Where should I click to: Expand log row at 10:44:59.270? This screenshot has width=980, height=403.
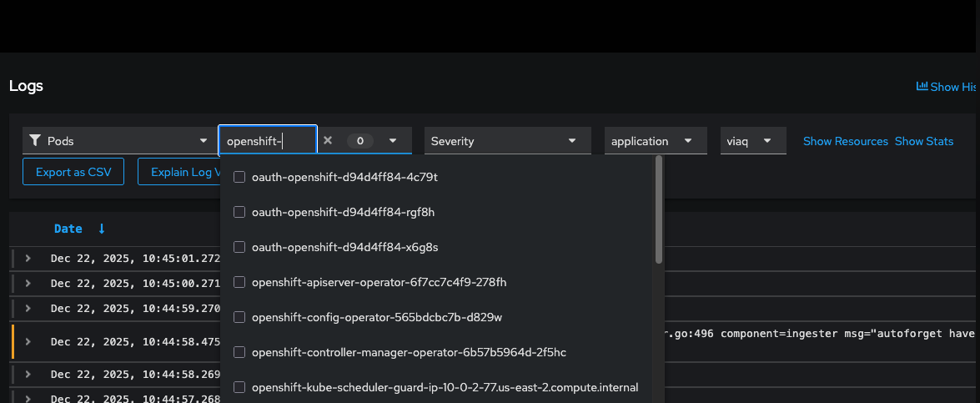[x=28, y=308]
